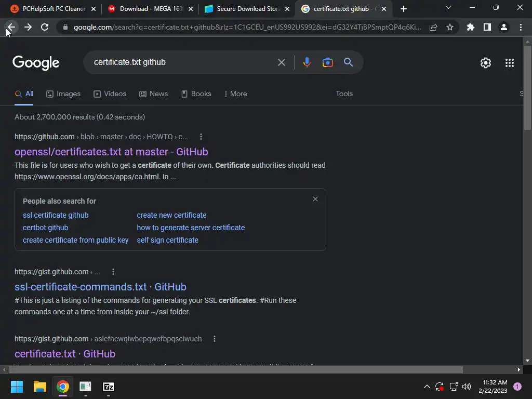Image resolution: width=532 pixels, height=399 pixels.
Task: Open the notification badge in tray
Action: point(517,387)
